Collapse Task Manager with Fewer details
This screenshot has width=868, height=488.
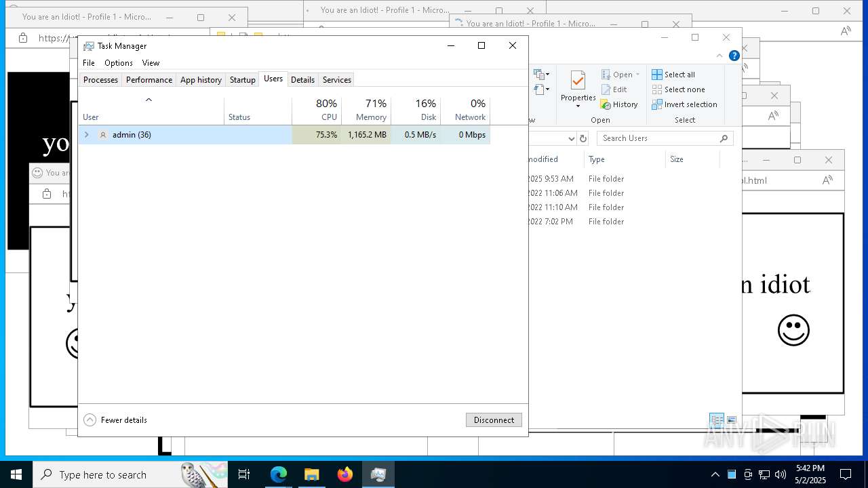click(115, 420)
